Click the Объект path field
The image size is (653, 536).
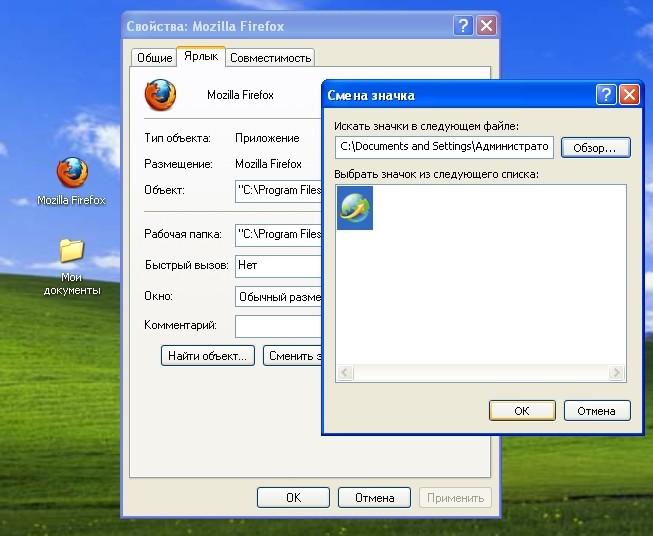[x=279, y=191]
